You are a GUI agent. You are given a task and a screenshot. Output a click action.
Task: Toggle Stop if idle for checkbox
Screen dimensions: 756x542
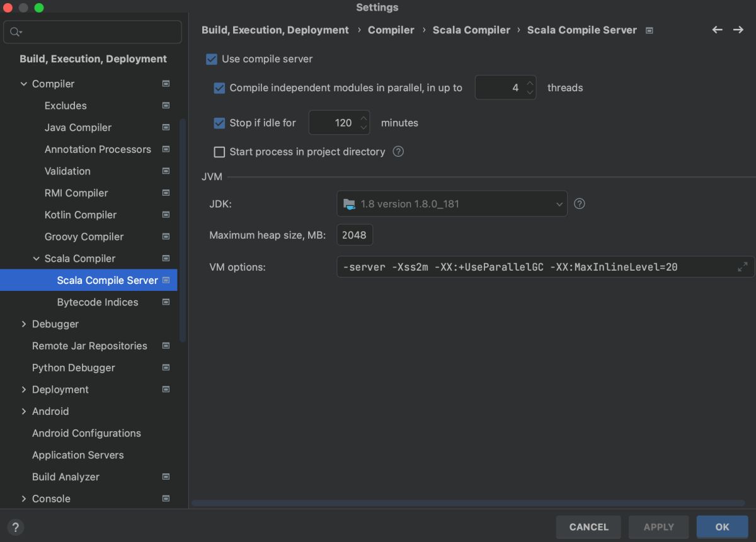(219, 123)
